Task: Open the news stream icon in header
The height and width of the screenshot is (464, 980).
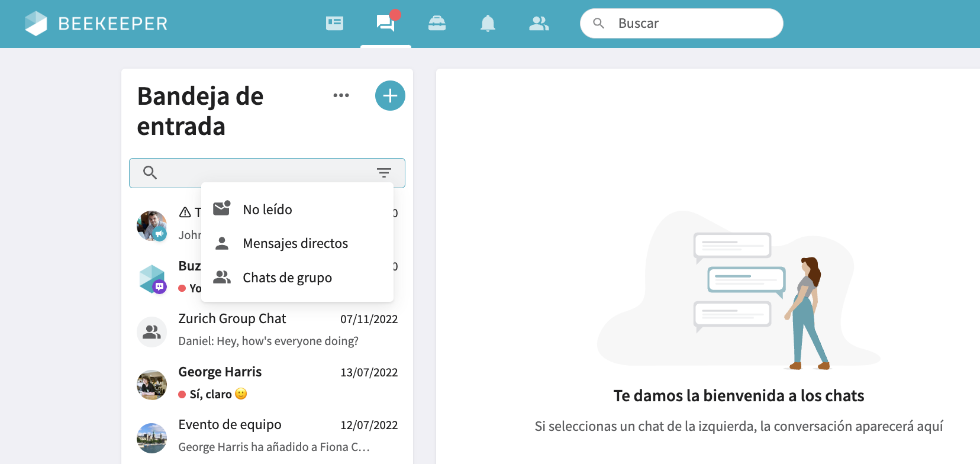Action: (x=334, y=23)
